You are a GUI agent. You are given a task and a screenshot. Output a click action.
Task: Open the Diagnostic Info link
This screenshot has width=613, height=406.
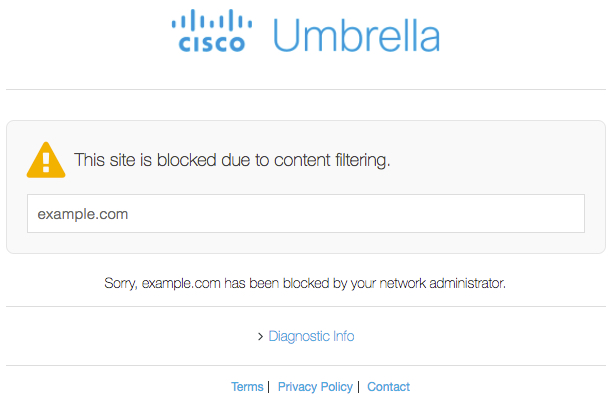[x=311, y=336]
